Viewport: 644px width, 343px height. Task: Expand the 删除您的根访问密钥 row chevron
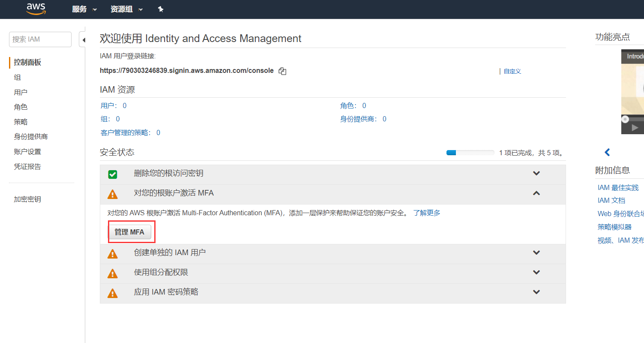[x=536, y=173]
